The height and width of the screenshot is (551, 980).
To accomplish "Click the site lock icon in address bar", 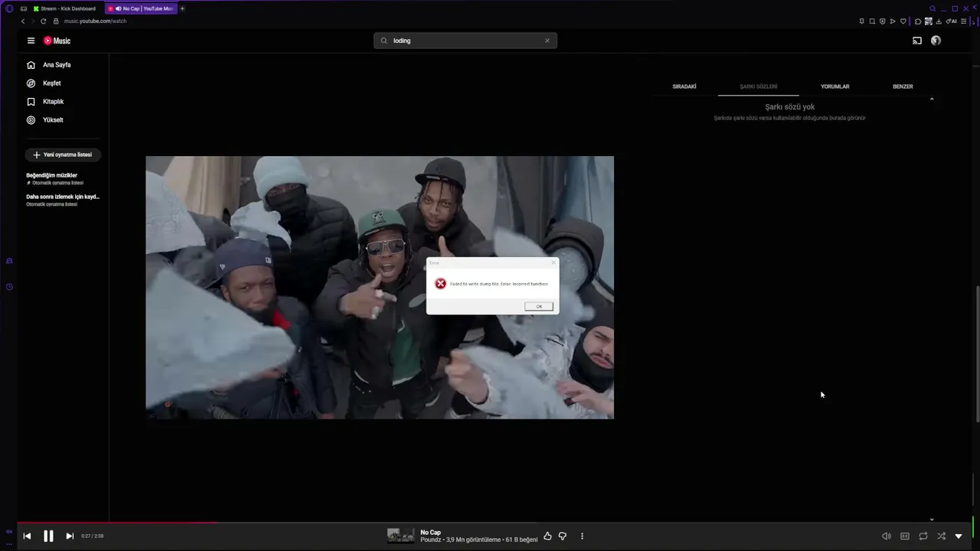I will [x=56, y=21].
